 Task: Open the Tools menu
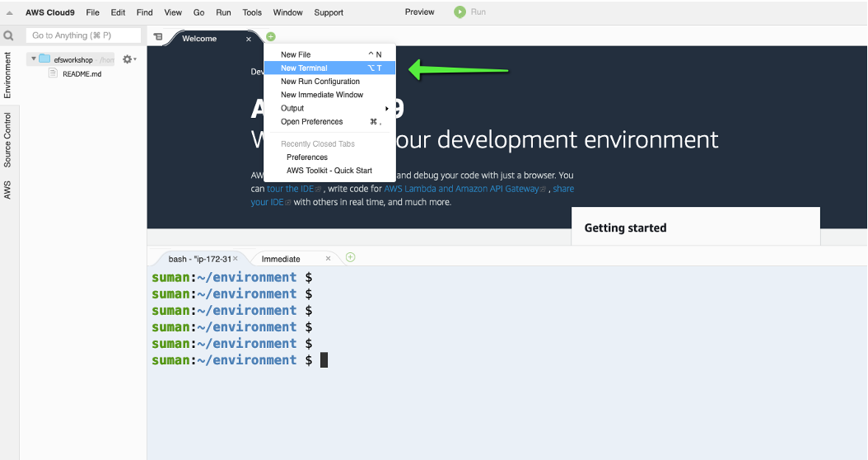(252, 12)
